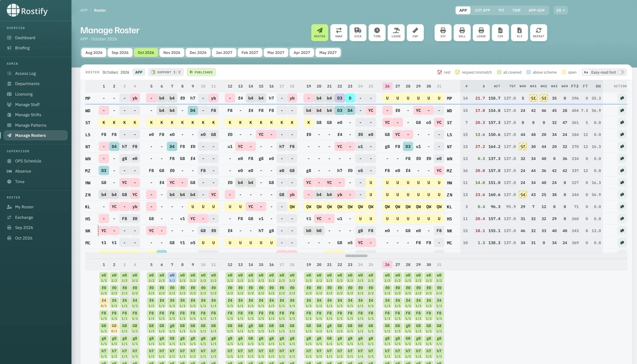Screen dimensions: 637x364
Task: Click the action icon in KL row
Action: (x=622, y=207)
